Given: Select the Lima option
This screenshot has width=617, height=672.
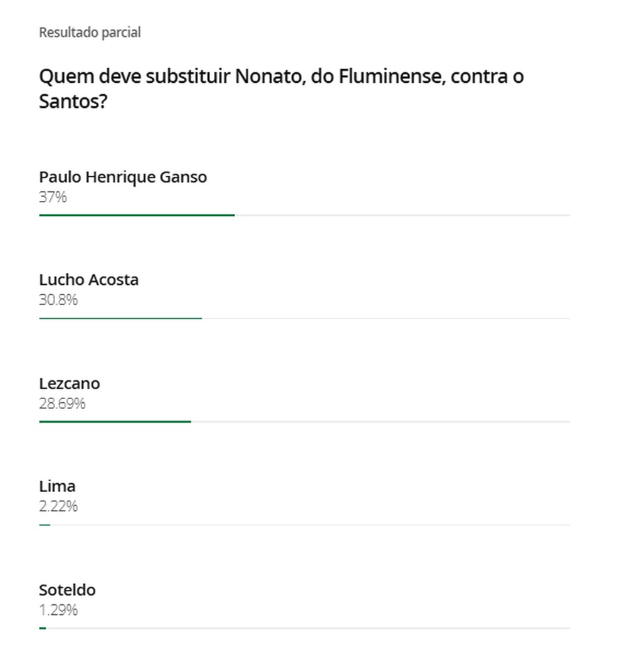Looking at the screenshot, I should point(58,486).
